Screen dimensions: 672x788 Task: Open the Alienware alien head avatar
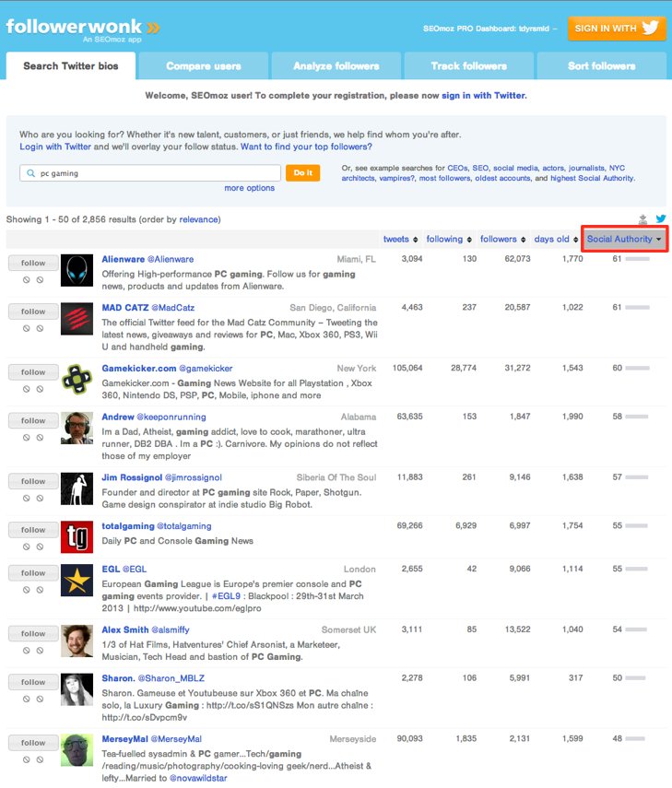click(77, 270)
